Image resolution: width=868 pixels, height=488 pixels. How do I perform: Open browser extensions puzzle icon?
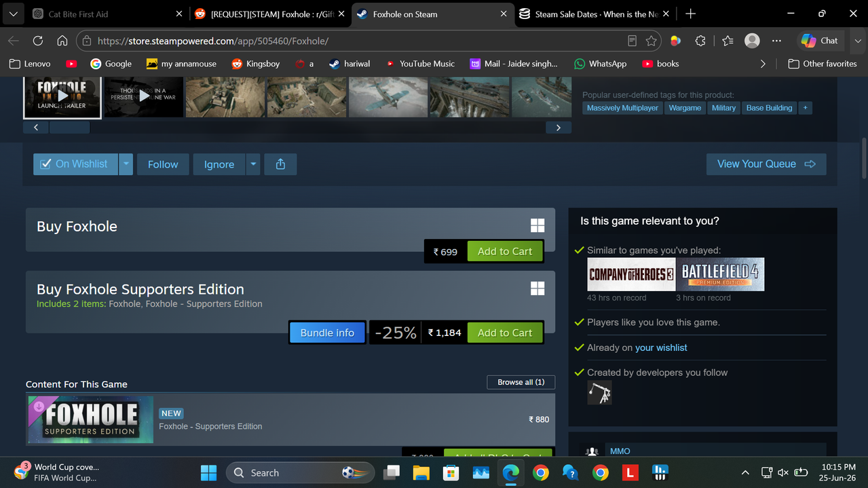click(x=700, y=41)
